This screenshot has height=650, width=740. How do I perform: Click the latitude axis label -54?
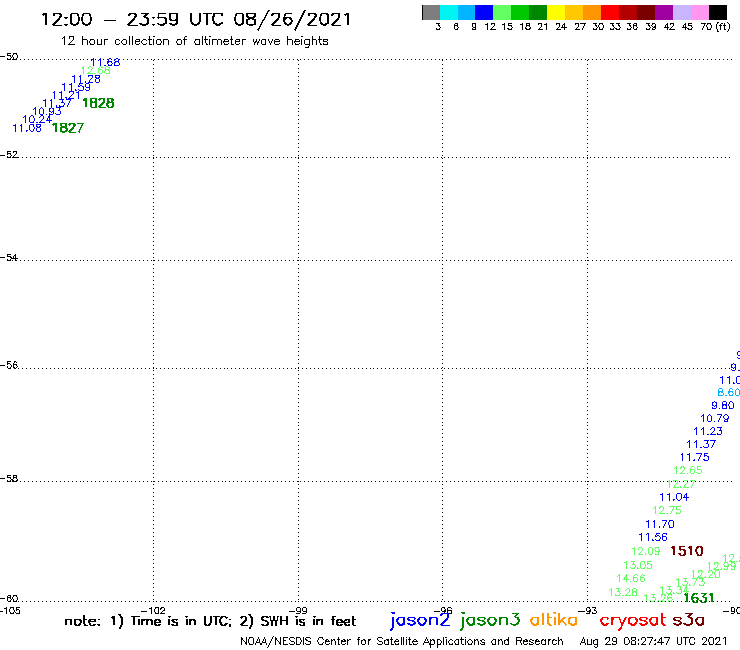tap(9, 258)
